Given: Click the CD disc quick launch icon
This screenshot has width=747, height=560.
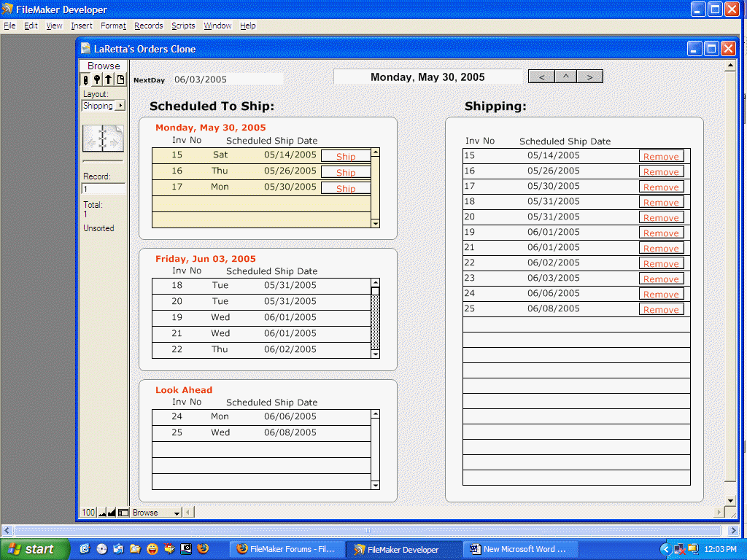Looking at the screenshot, I should (x=101, y=548).
